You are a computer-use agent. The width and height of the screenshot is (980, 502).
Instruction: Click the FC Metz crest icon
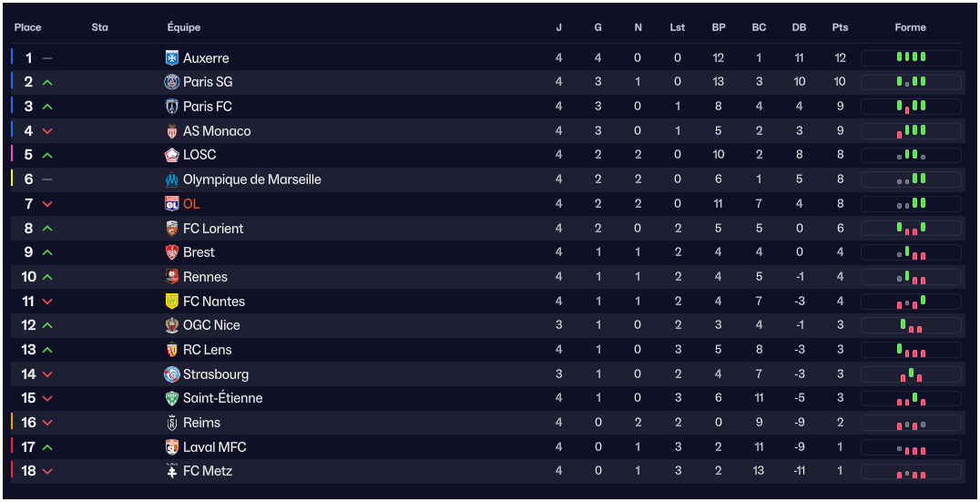click(172, 471)
